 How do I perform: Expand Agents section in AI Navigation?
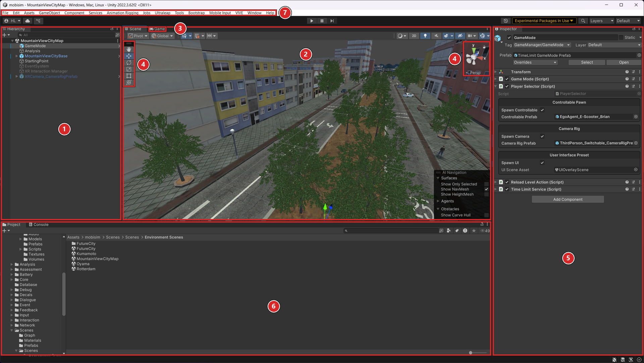[x=438, y=201]
